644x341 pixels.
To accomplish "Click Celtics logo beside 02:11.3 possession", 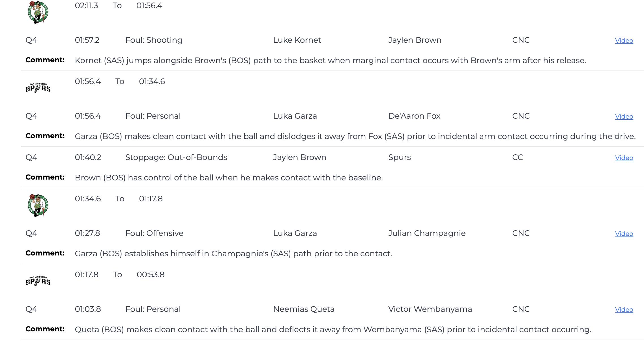I will coord(38,12).
